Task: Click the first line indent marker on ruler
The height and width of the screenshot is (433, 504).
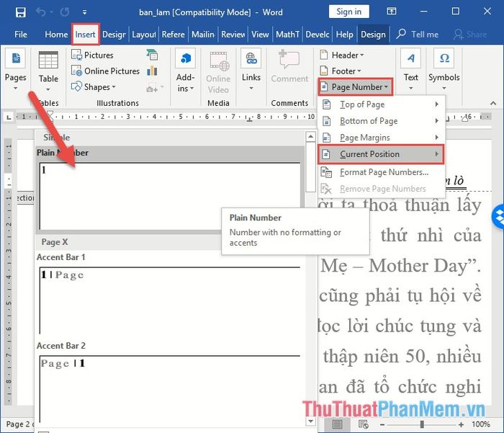Action: point(50,114)
